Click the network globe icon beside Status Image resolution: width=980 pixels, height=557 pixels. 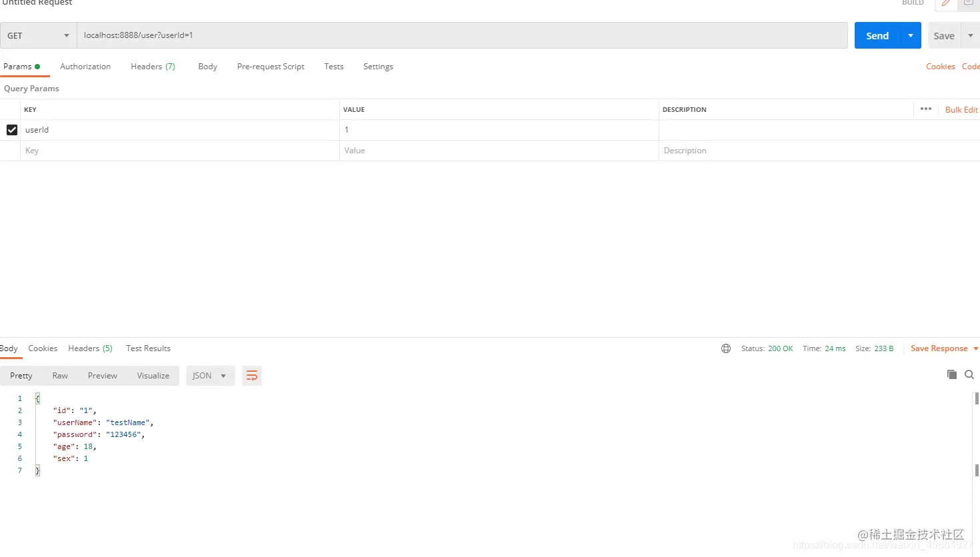tap(726, 348)
